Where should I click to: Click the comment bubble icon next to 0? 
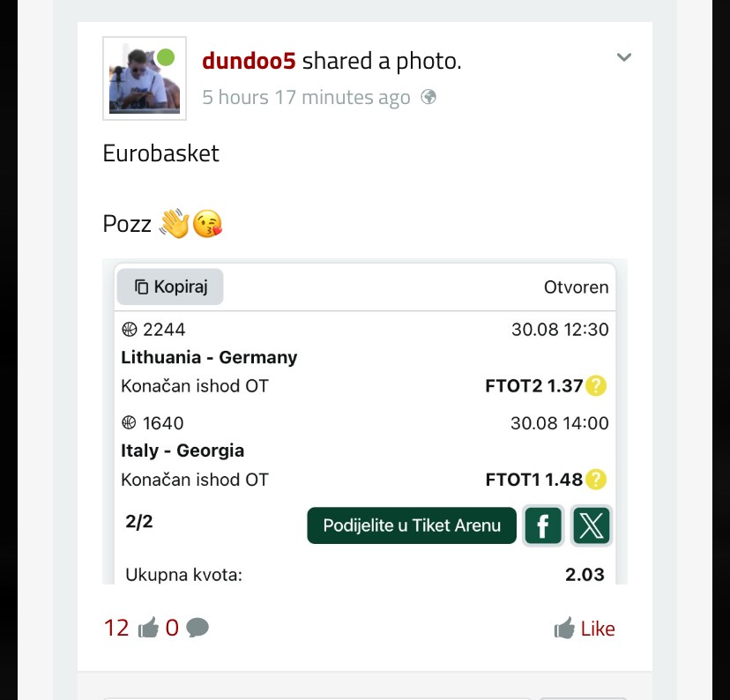pyautogui.click(x=197, y=628)
